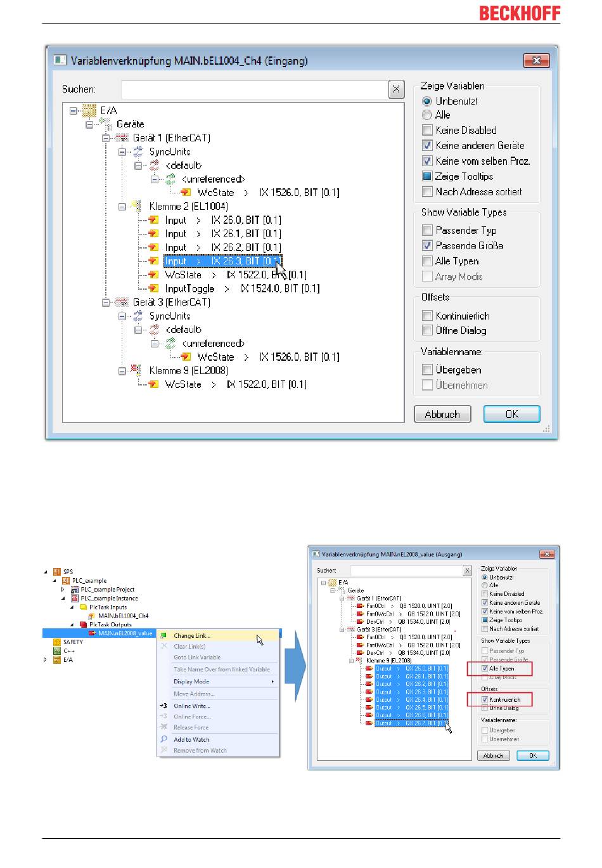Click the Gerät 3 (EtherCAT) device icon
Viewport: 602px width, 868px height.
122,302
